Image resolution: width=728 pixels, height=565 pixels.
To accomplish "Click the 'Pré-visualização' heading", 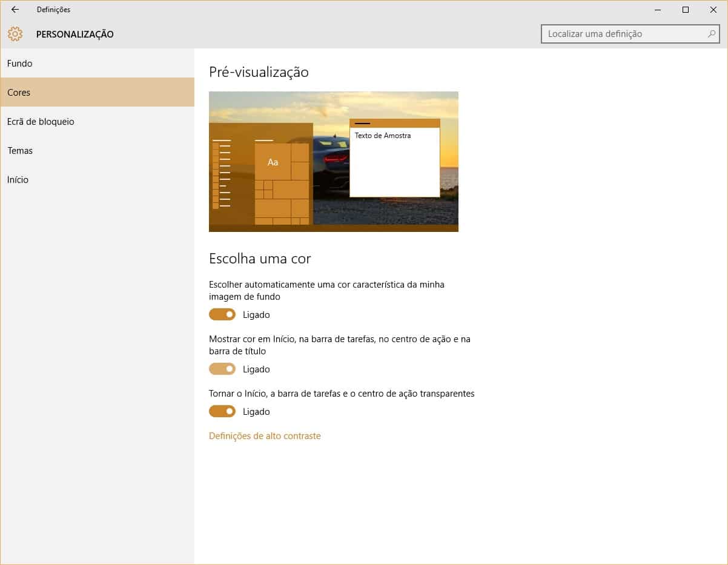I will 259,72.
